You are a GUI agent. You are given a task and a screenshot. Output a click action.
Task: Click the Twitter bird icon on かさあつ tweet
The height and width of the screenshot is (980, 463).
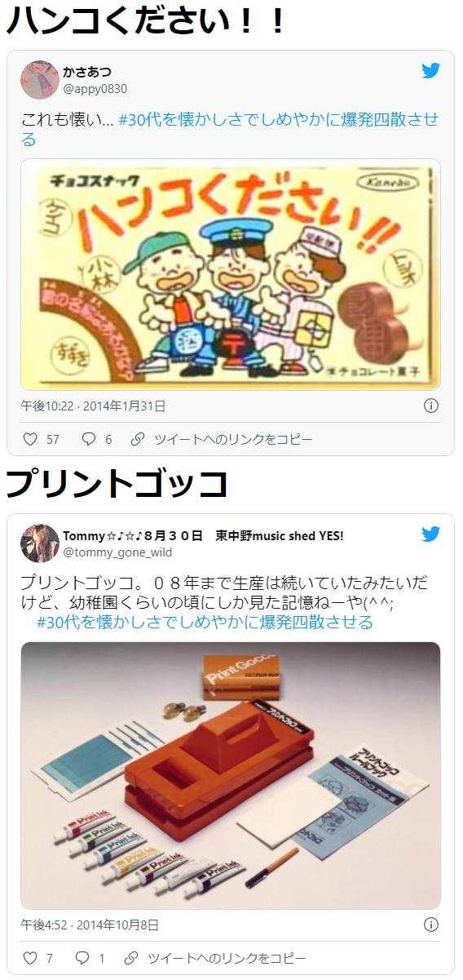430,71
